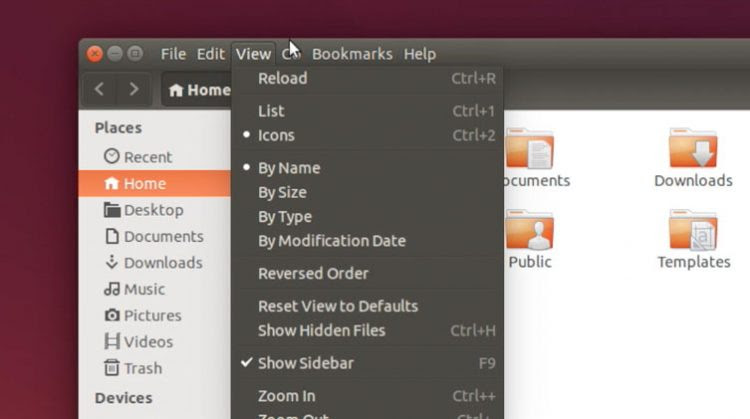Image resolution: width=750 pixels, height=419 pixels.
Task: Open Music in the sidebar
Action: tap(154, 289)
